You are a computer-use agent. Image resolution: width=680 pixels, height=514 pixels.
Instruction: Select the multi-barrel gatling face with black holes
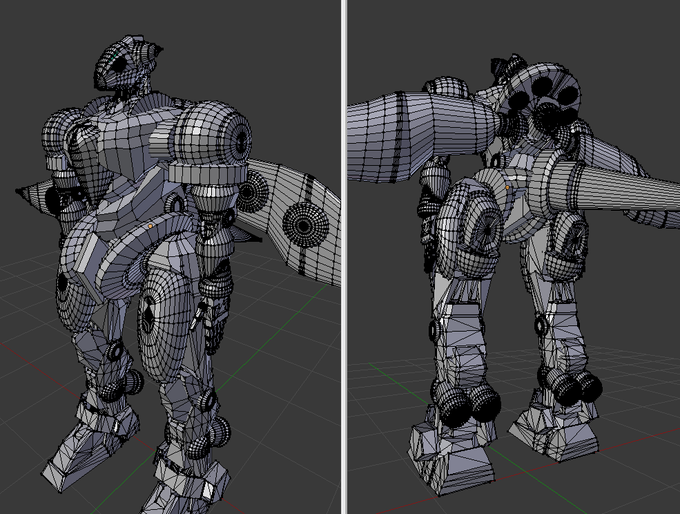pos(543,98)
